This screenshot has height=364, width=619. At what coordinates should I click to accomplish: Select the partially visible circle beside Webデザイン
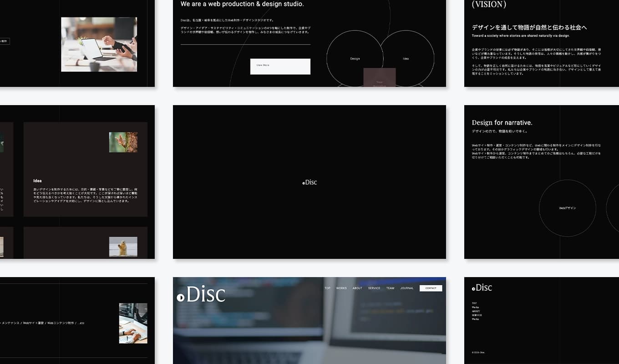615,208
